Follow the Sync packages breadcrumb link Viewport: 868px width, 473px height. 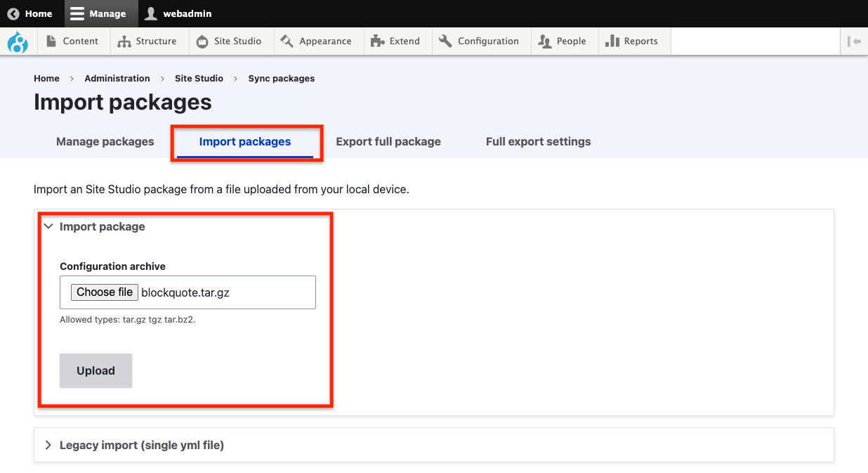281,79
